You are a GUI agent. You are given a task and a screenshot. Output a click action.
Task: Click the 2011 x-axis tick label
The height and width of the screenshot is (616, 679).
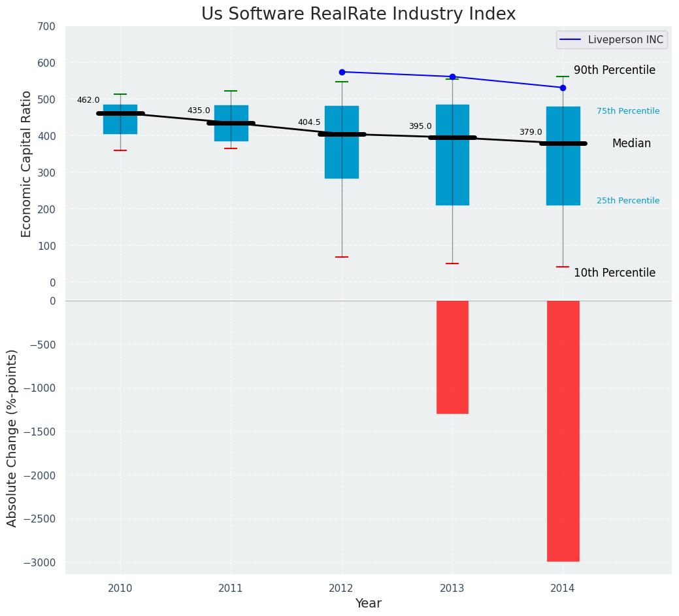pos(231,589)
